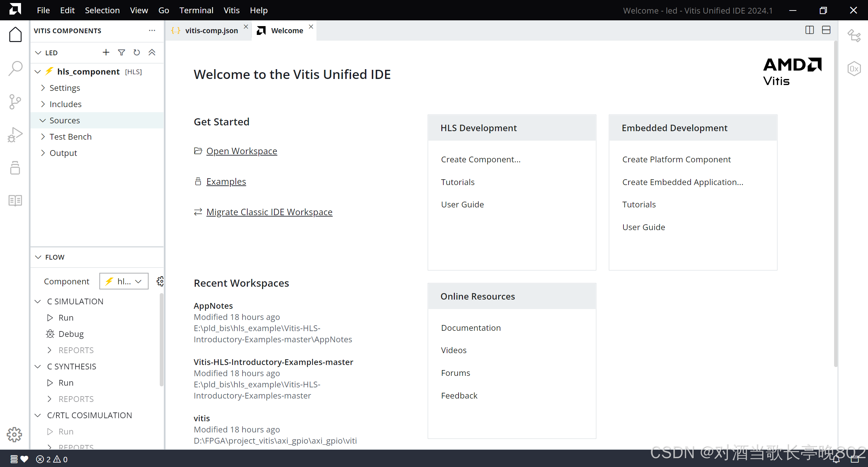Collapse the C SYNTHESIS section

tap(38, 366)
